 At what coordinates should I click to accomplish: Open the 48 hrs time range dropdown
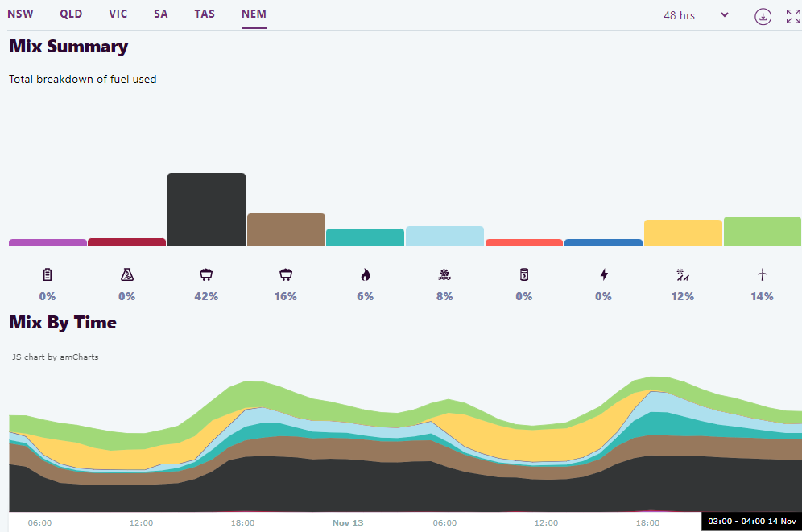click(696, 15)
